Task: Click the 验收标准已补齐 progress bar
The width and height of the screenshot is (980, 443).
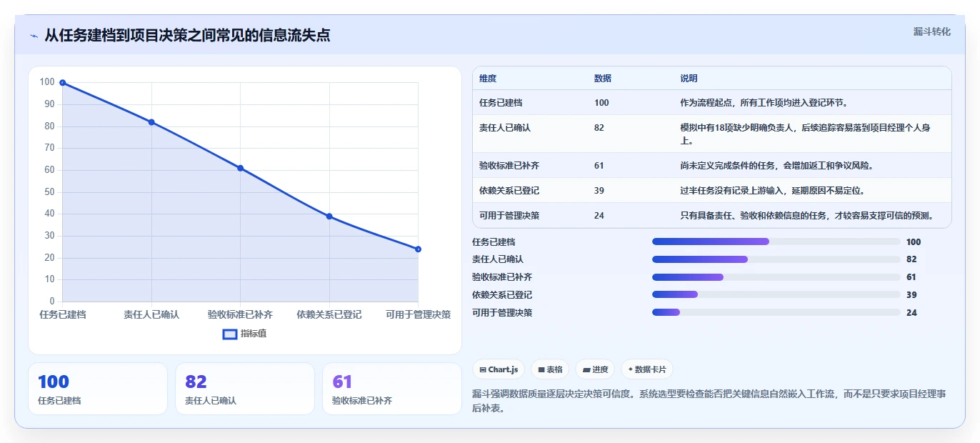Action: point(776,277)
